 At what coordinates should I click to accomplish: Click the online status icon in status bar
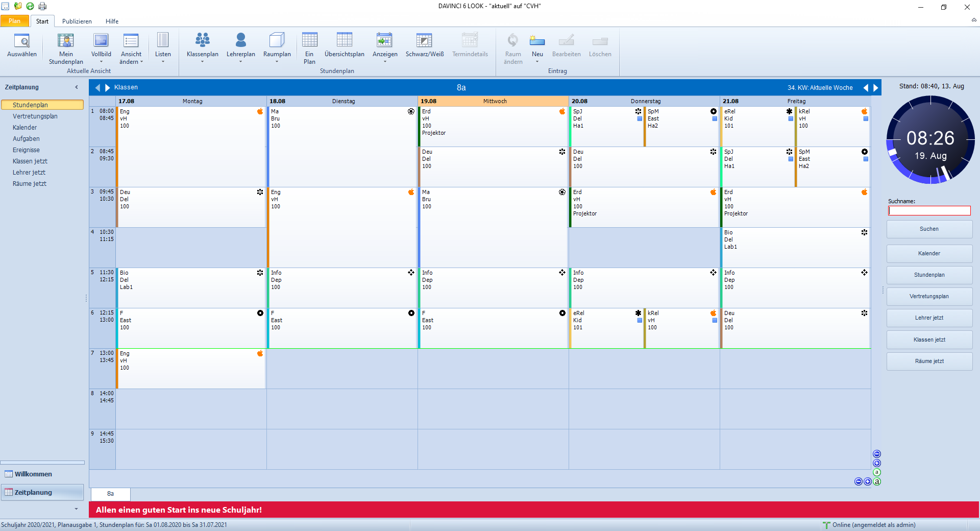826,525
